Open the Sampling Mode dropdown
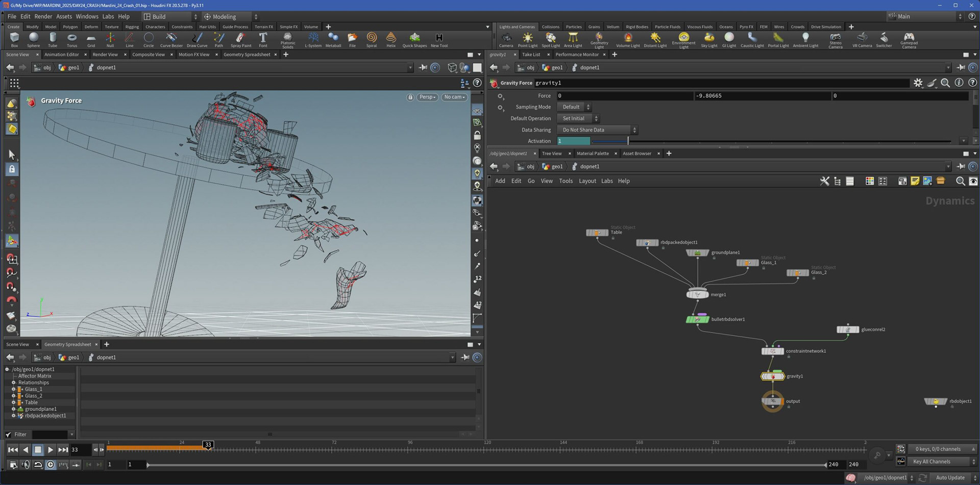Viewport: 980px width, 485px height. [x=574, y=107]
